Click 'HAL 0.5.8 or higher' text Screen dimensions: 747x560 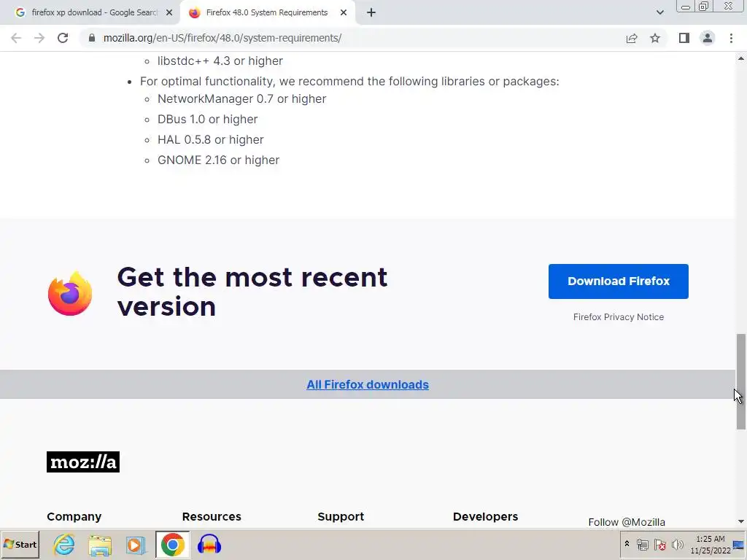[x=211, y=139]
